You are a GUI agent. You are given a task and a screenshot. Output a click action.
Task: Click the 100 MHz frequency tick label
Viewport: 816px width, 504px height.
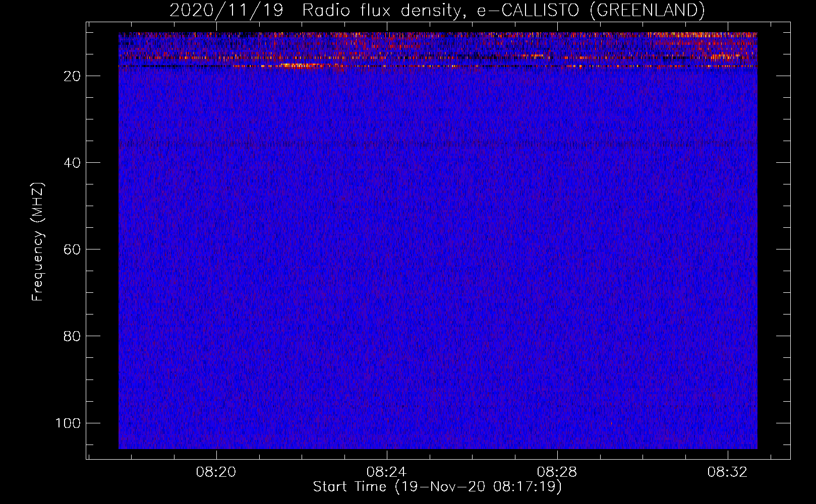pos(68,423)
